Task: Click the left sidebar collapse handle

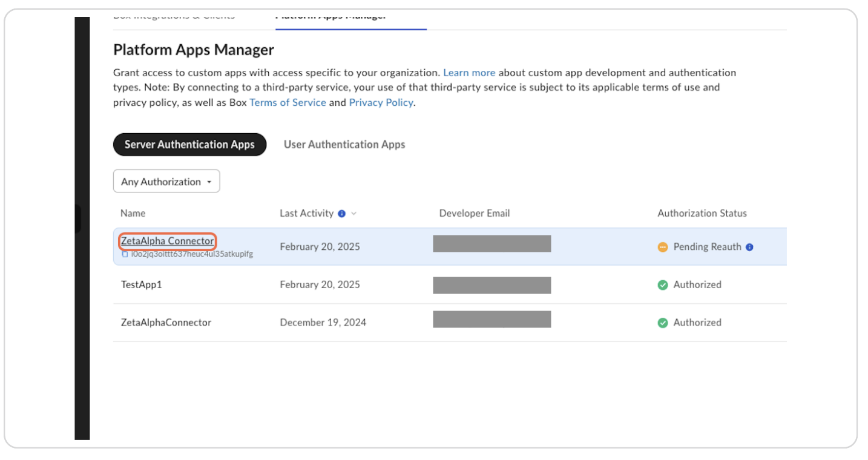Action: pyautogui.click(x=77, y=219)
